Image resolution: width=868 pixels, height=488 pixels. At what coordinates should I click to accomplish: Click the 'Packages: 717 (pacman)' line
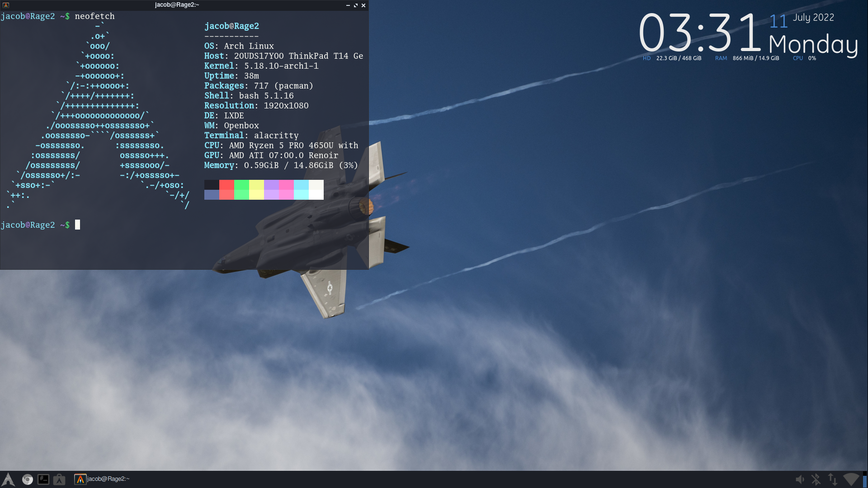point(259,86)
